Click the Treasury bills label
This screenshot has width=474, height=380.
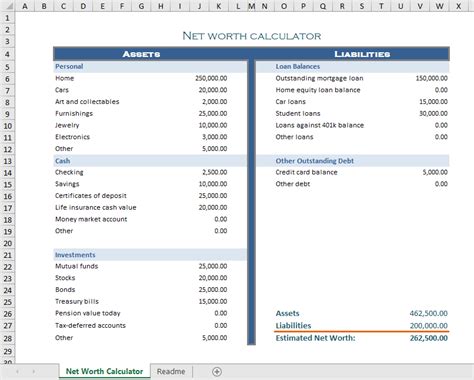[77, 301]
